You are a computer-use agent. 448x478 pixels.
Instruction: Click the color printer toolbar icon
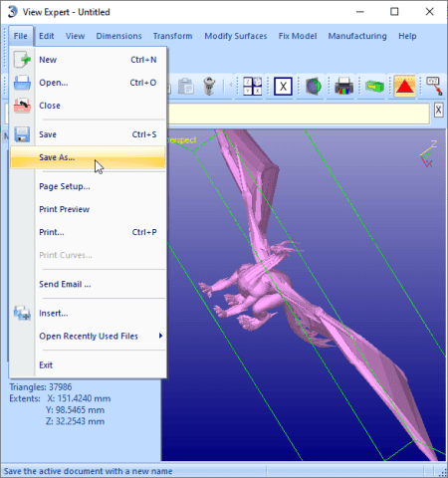[x=343, y=86]
